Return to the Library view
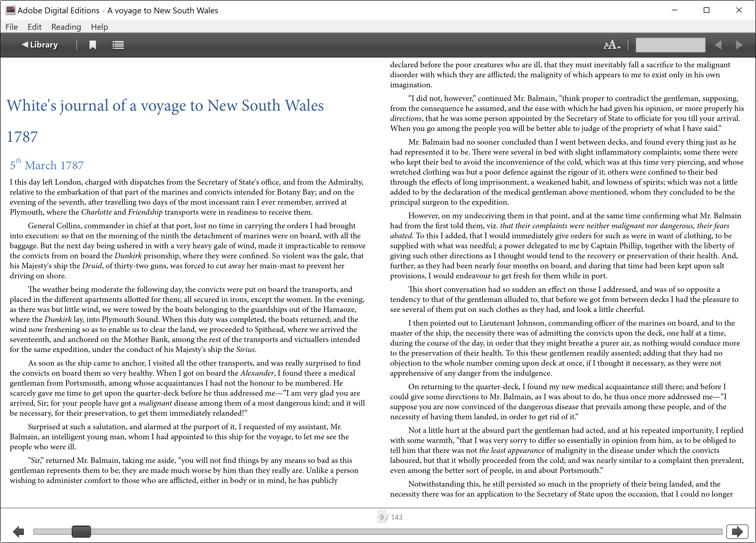Screen dimensions: 756x543 click(40, 45)
